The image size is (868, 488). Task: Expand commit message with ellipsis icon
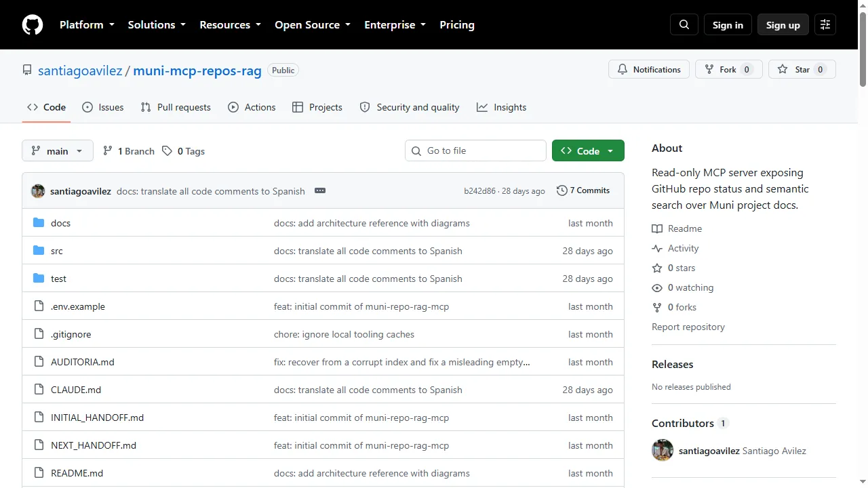pos(320,190)
